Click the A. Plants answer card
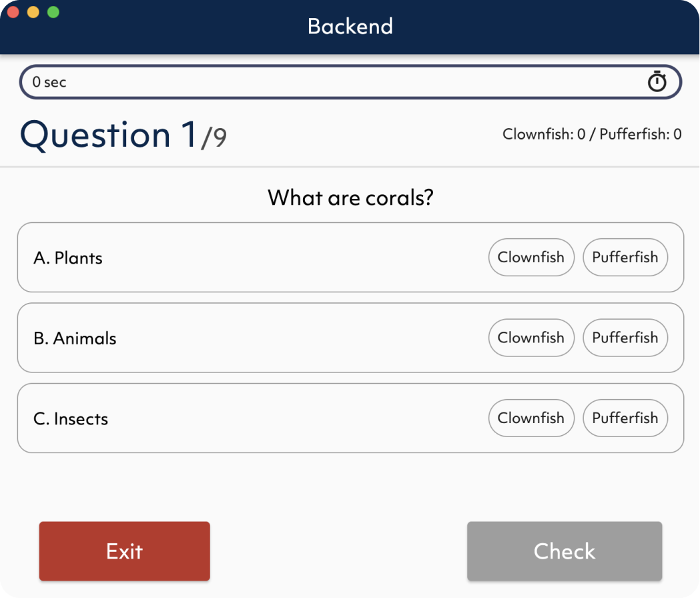This screenshot has height=598, width=700. [350, 257]
